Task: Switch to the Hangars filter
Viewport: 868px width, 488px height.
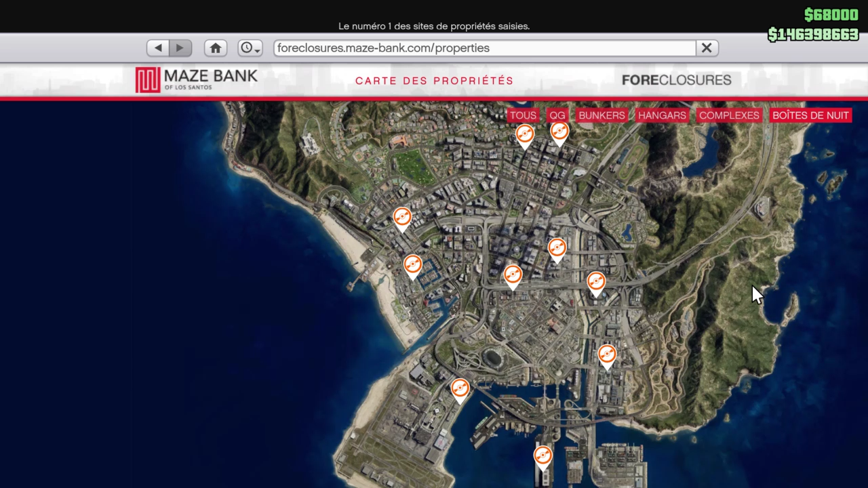Action: pos(662,115)
